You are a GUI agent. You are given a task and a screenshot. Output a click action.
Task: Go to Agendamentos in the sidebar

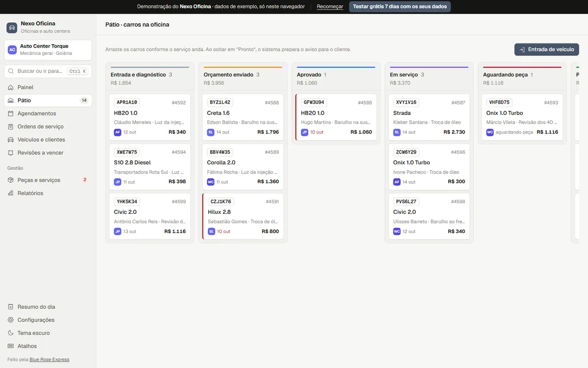(x=48, y=113)
